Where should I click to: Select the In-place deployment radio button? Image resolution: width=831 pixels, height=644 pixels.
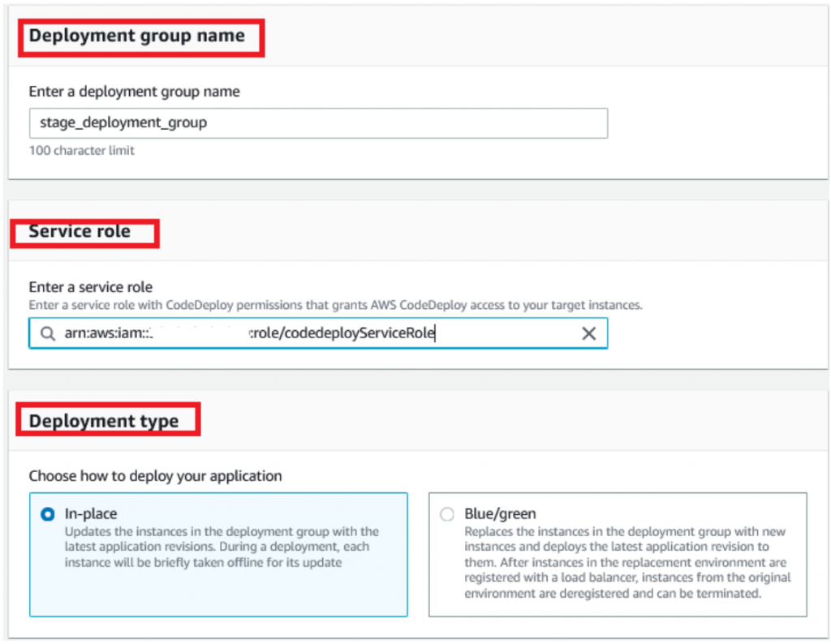[x=48, y=514]
